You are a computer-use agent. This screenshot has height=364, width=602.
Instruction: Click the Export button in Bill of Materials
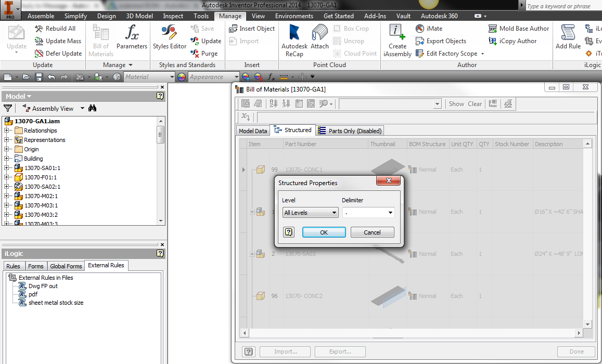point(340,351)
